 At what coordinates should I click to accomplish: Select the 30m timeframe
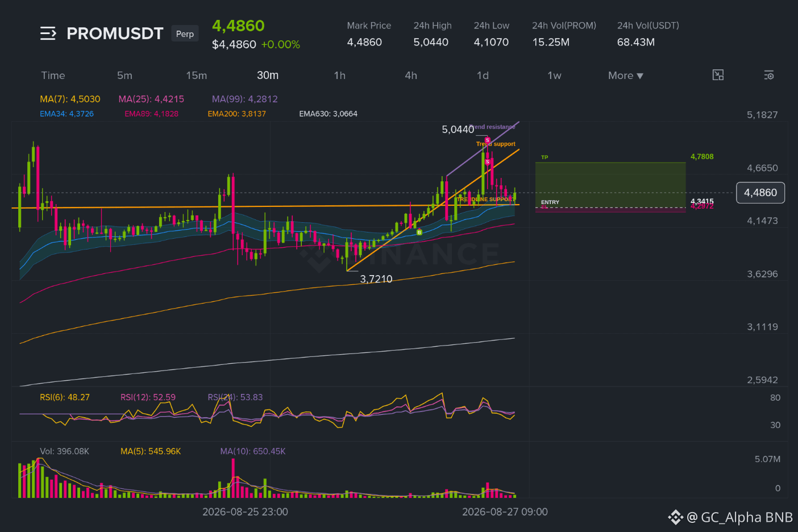[268, 76]
